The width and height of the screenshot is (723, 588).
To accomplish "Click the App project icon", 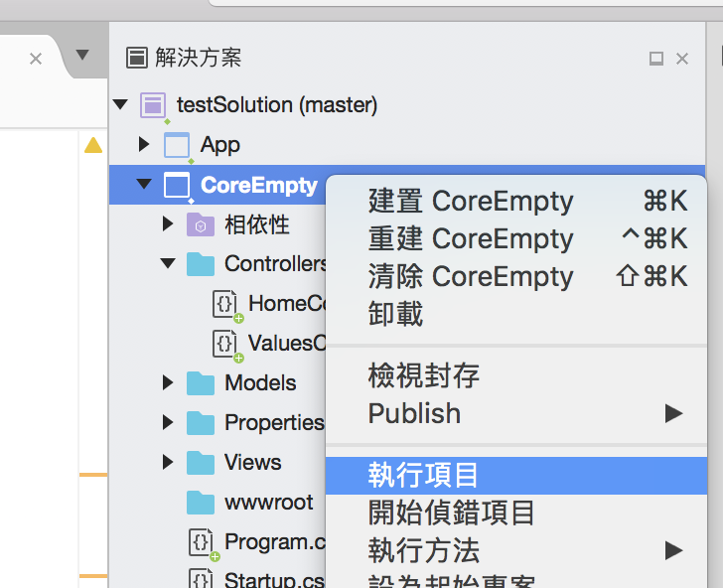I will (177, 145).
